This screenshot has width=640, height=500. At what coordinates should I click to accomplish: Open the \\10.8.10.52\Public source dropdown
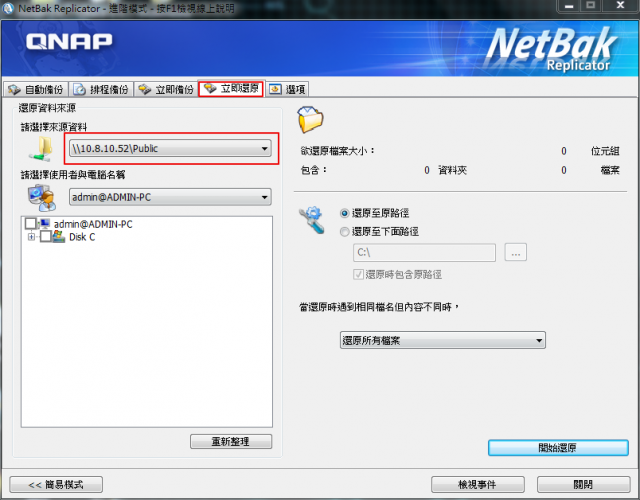click(170, 148)
